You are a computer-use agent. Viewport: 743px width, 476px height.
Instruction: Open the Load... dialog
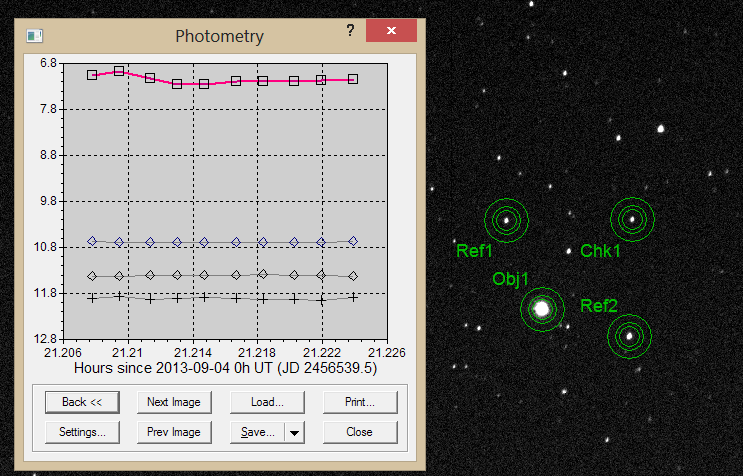266,402
